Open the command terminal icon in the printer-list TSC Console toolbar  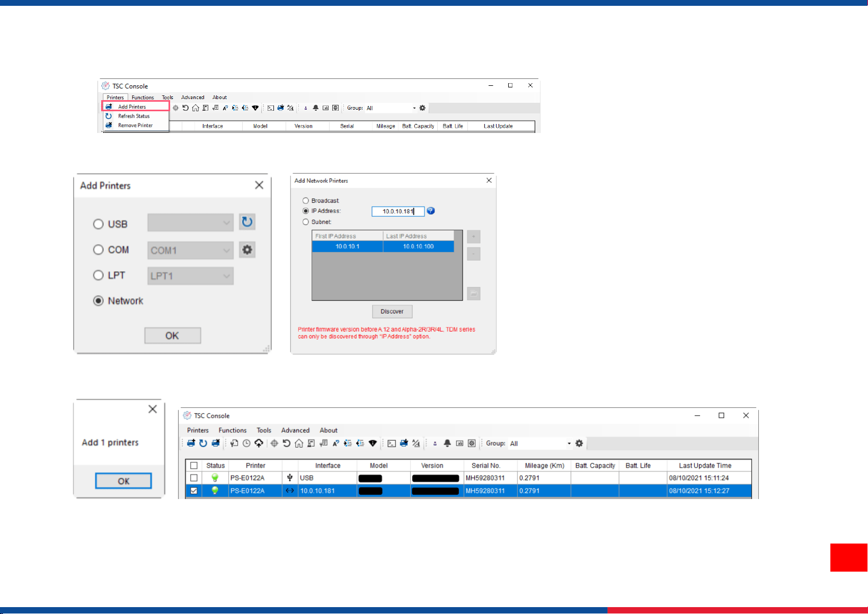392,443
